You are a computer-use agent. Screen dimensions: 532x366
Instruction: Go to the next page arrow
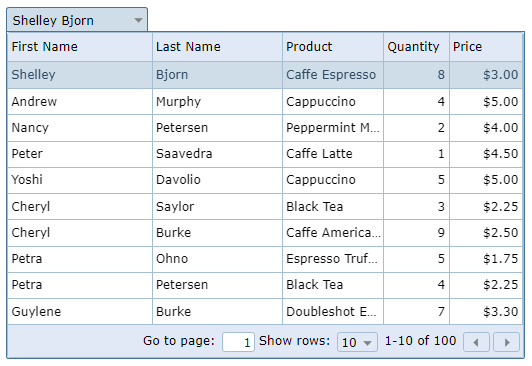click(507, 342)
